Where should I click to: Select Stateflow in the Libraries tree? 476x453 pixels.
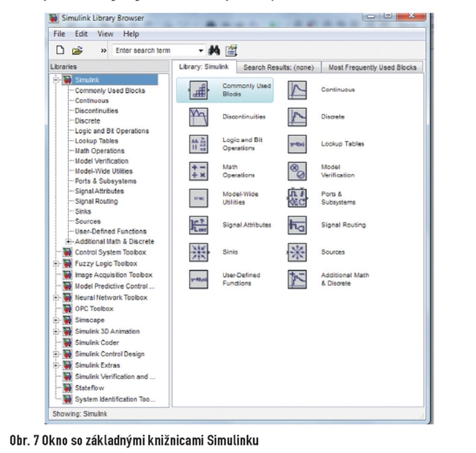pos(89,388)
